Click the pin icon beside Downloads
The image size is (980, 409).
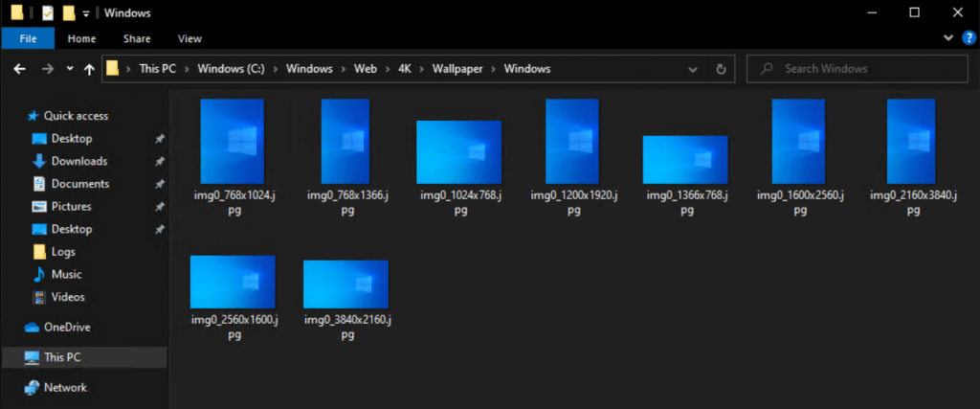pos(160,161)
